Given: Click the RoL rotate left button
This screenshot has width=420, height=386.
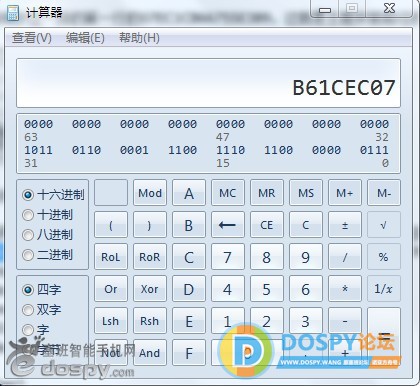Looking at the screenshot, I should coord(111,257).
